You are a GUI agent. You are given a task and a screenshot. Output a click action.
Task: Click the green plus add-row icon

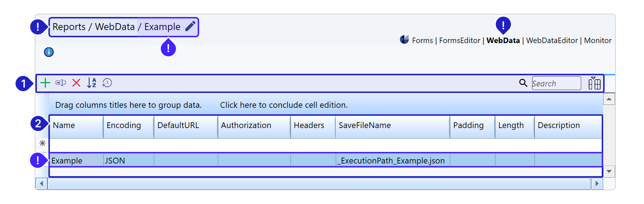[x=45, y=83]
